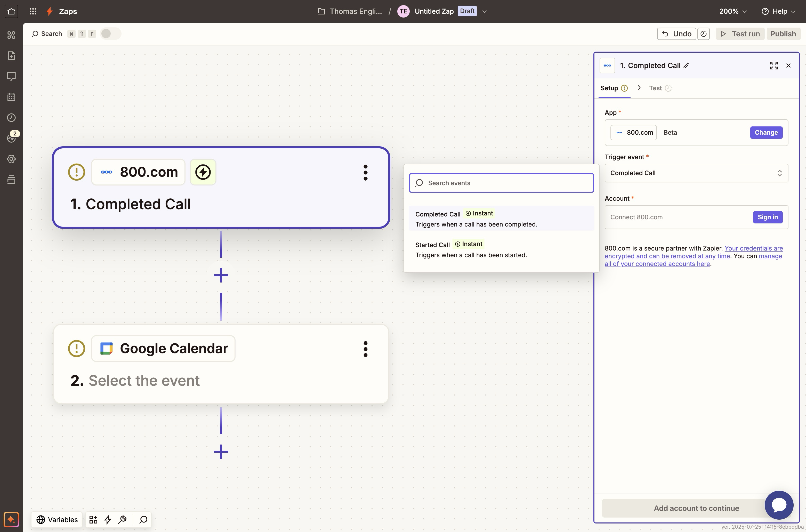
Task: Add a step after Google Calendar
Action: [221, 452]
